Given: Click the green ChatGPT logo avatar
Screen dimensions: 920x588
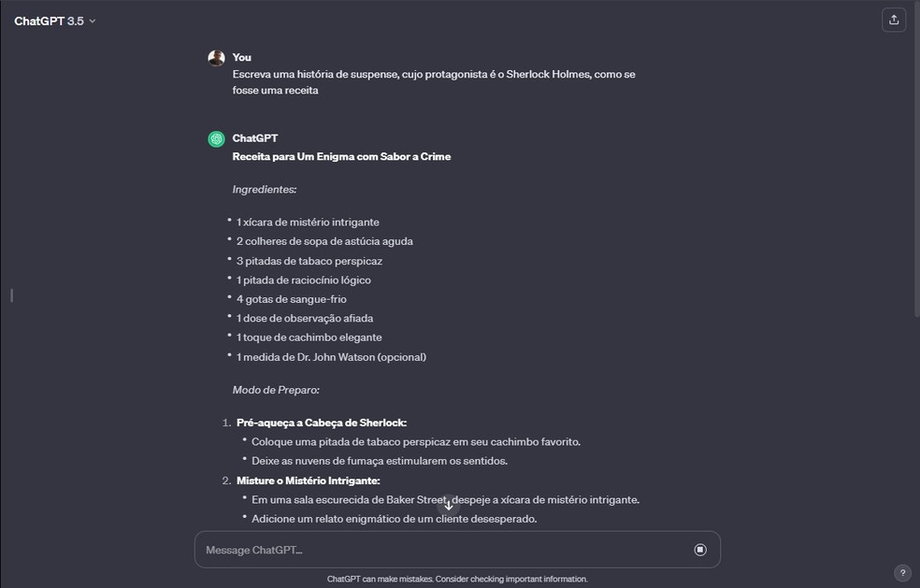Looking at the screenshot, I should (x=217, y=139).
